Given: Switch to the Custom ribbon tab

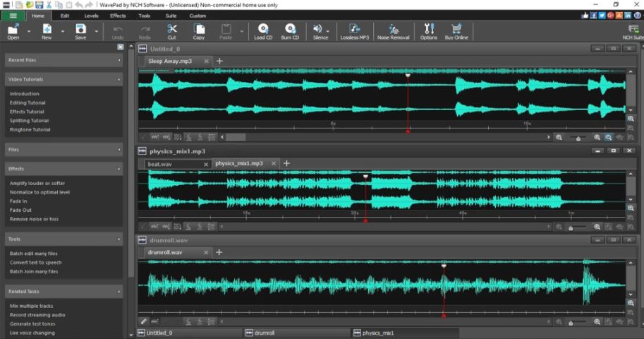Looking at the screenshot, I should 198,16.
